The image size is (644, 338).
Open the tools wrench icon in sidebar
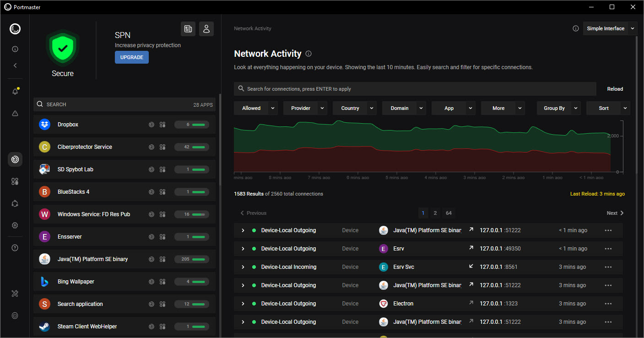pyautogui.click(x=15, y=294)
